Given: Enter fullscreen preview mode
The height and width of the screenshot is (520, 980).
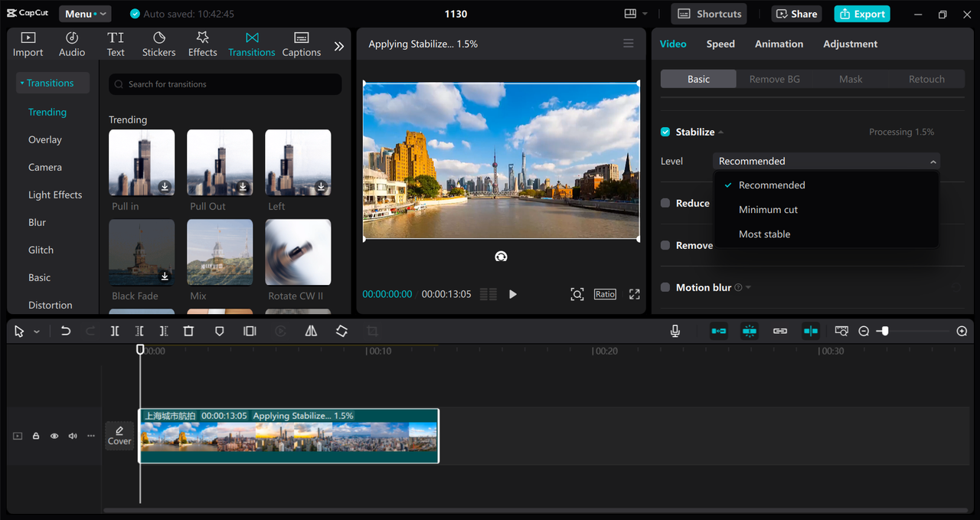Looking at the screenshot, I should 634,294.
